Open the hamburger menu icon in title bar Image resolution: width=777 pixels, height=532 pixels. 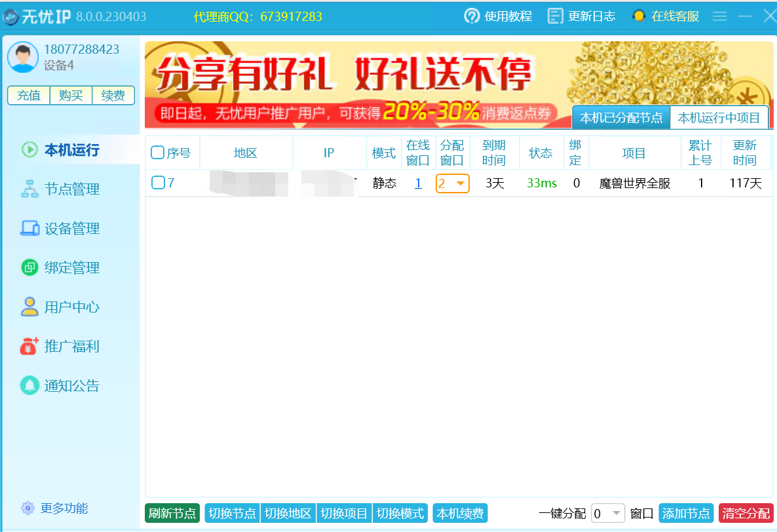click(719, 16)
